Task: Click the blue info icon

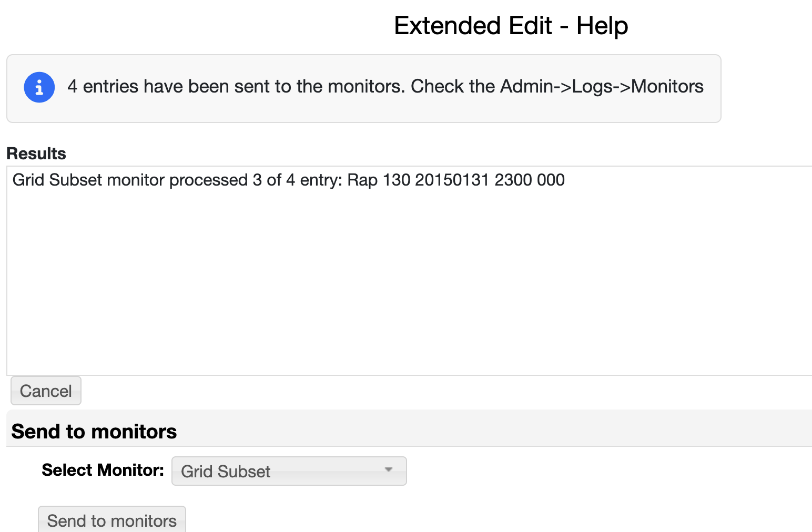Action: coord(39,87)
